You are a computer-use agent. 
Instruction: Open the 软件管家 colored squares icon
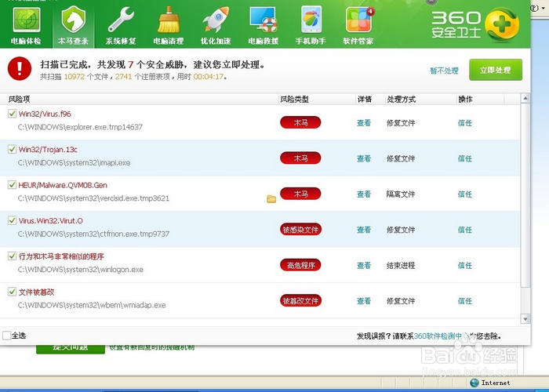pyautogui.click(x=359, y=20)
